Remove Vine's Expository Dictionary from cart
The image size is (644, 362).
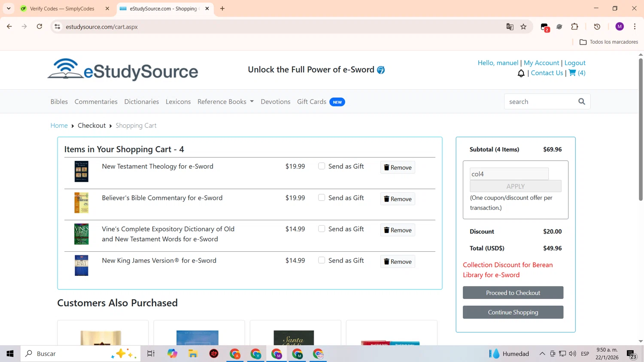click(x=398, y=230)
